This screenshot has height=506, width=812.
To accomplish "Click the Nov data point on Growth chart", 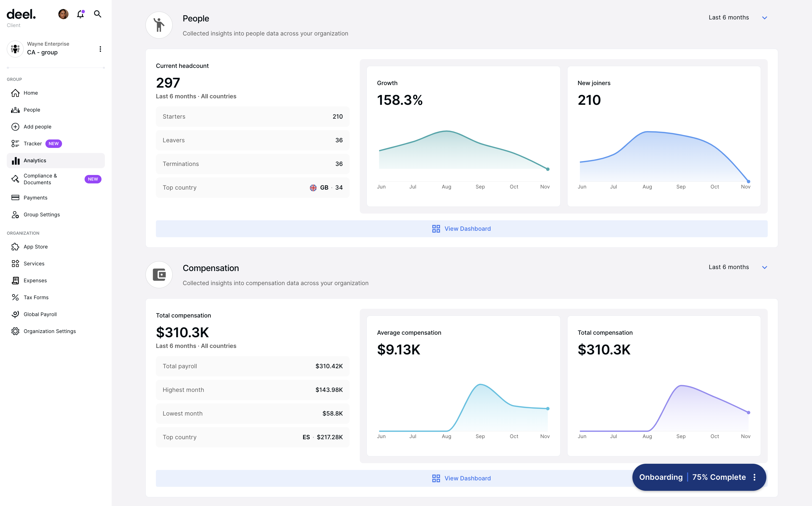I will [548, 169].
